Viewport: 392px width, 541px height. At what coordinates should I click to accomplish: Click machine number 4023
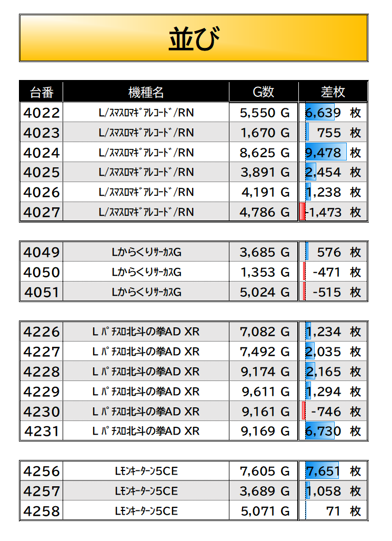pyautogui.click(x=42, y=133)
